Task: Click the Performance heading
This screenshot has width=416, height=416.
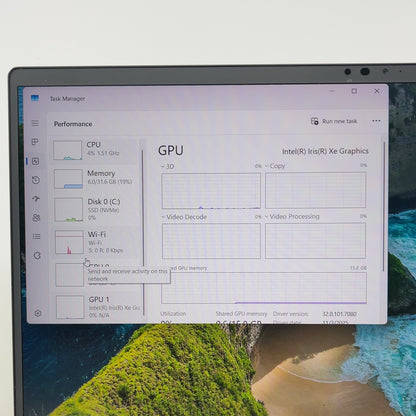Action: (73, 124)
